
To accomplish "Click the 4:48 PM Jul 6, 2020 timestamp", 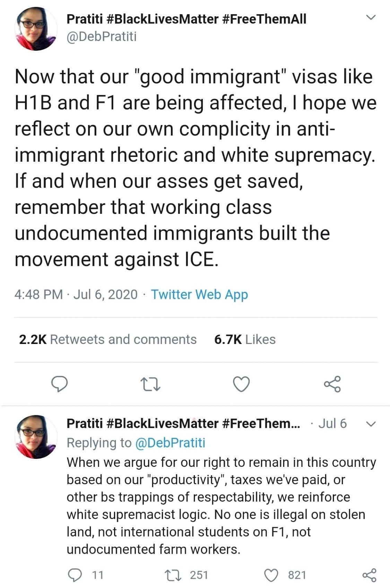I will pos(76,294).
